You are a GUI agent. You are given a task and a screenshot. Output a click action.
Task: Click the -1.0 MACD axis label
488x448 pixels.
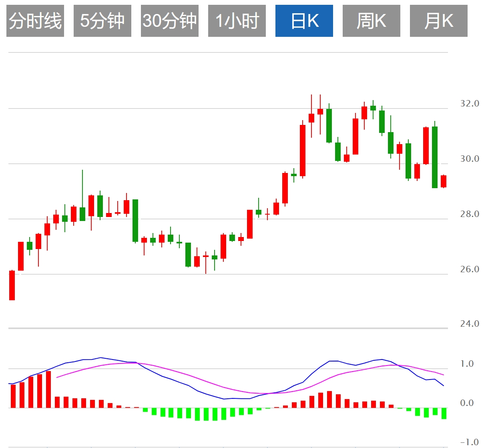pos(469,442)
